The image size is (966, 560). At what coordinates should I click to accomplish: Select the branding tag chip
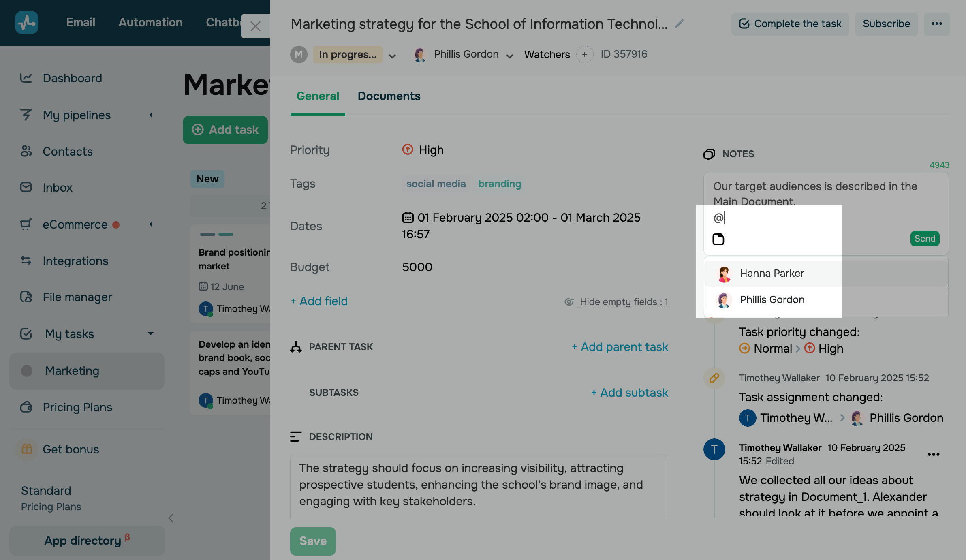tap(500, 184)
